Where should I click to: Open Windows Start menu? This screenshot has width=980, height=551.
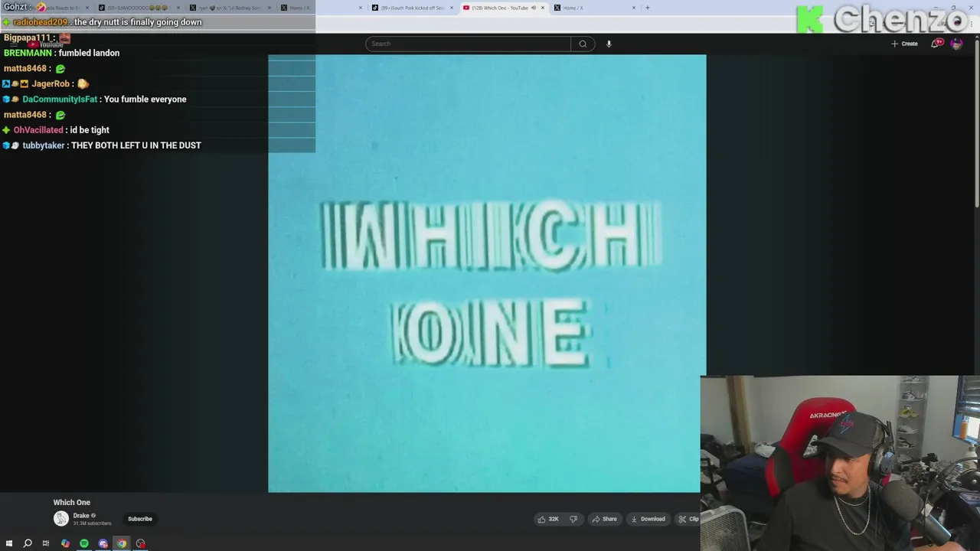coord(9,543)
